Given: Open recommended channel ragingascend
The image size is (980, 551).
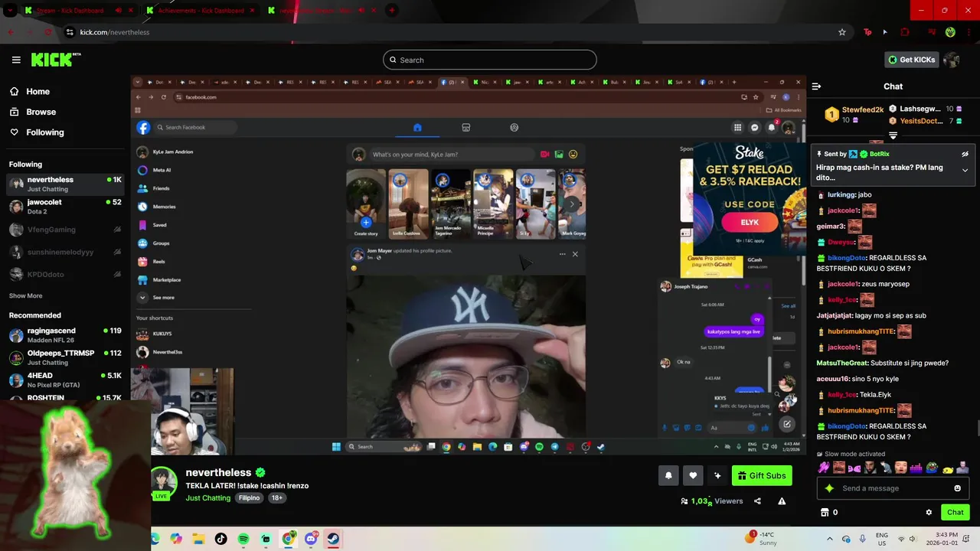Looking at the screenshot, I should click(65, 335).
